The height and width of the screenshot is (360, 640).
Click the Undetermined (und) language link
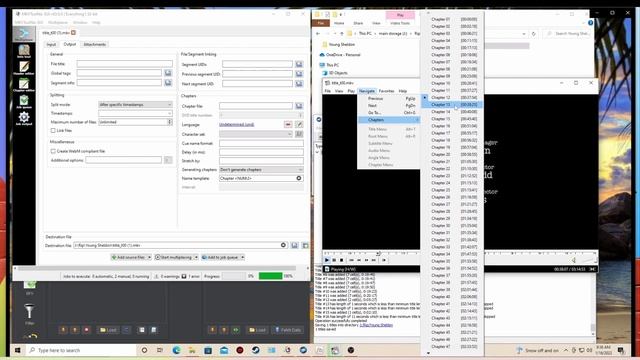(236, 124)
